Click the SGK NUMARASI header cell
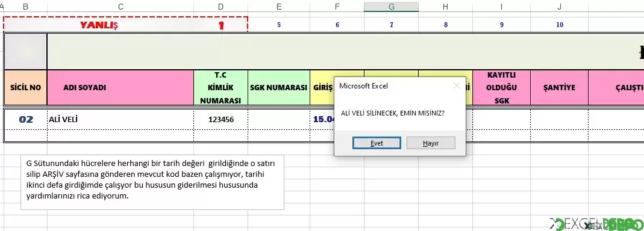Screen dimensions: 644x231 point(279,87)
